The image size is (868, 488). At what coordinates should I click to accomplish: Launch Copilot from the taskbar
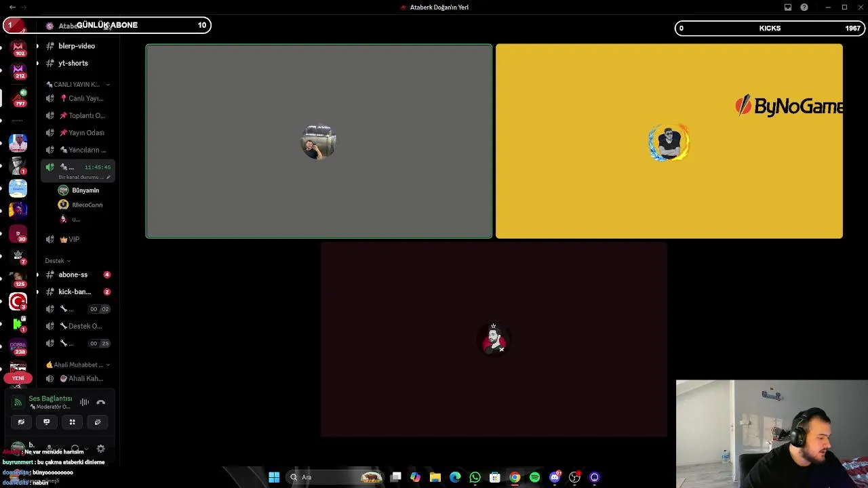pyautogui.click(x=416, y=477)
